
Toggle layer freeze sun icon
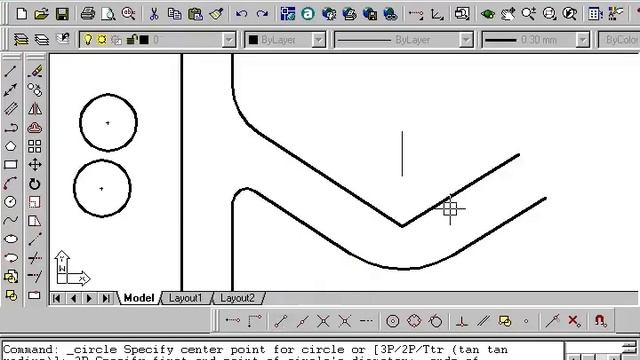(101, 40)
